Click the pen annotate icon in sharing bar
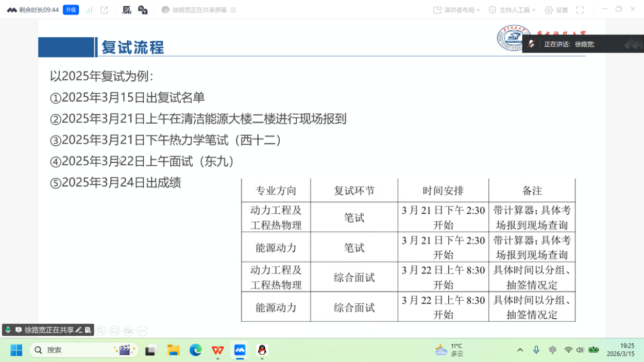The image size is (644, 362). point(79,330)
